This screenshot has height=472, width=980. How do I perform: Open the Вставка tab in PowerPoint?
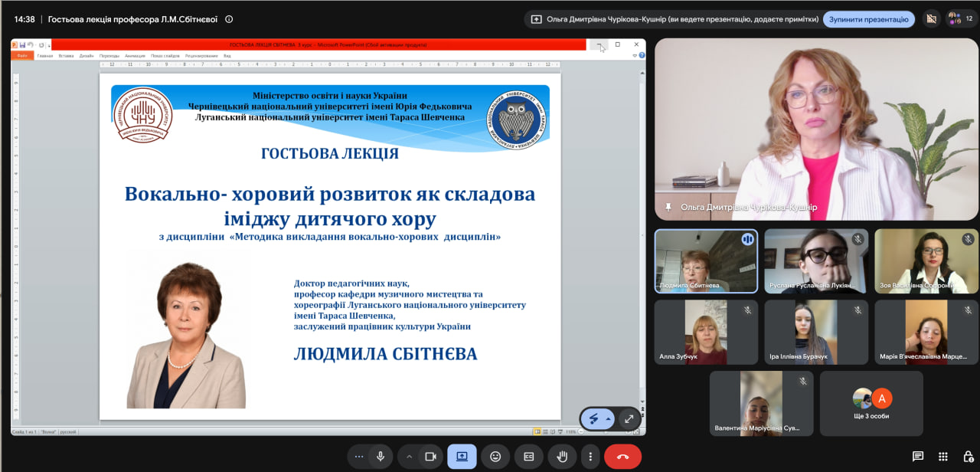(x=67, y=56)
